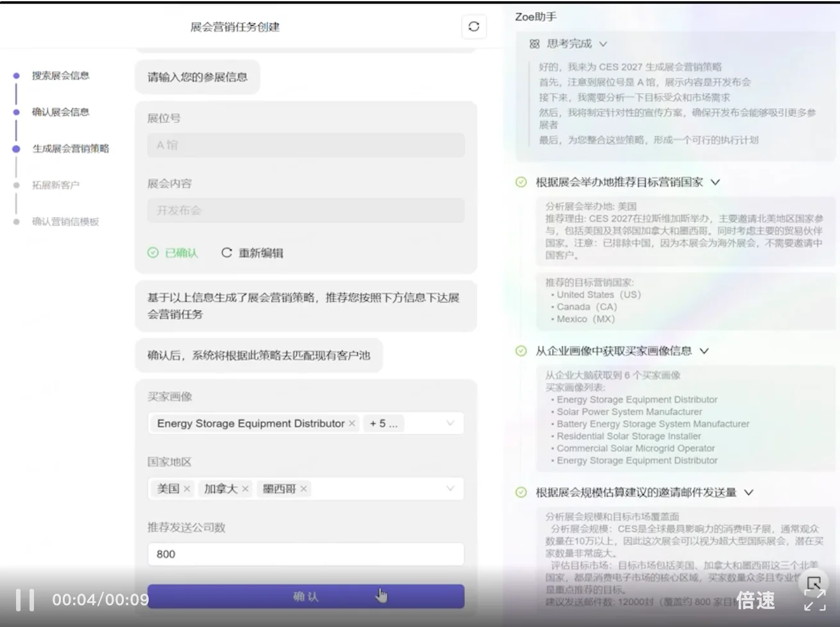Click the picture-in-picture icon above fullscreen
840x627 pixels.
(x=814, y=583)
